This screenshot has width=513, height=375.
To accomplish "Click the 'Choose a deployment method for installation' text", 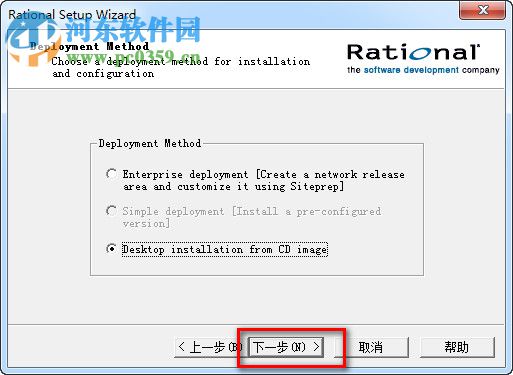I will coord(181,61).
